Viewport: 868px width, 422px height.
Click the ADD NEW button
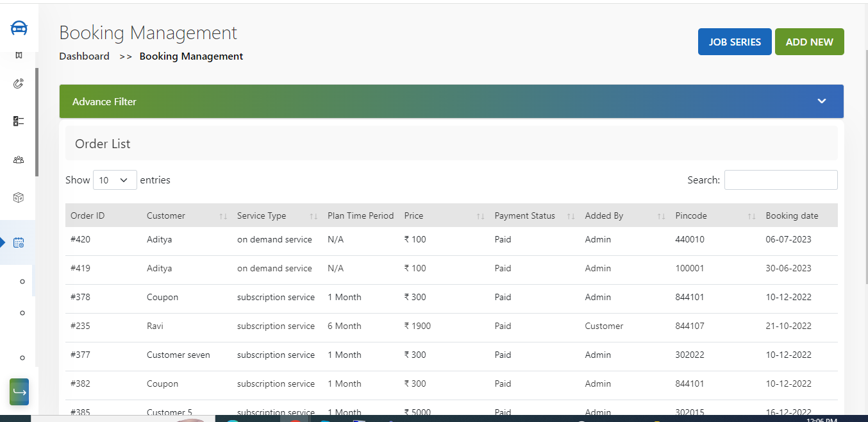(x=809, y=42)
